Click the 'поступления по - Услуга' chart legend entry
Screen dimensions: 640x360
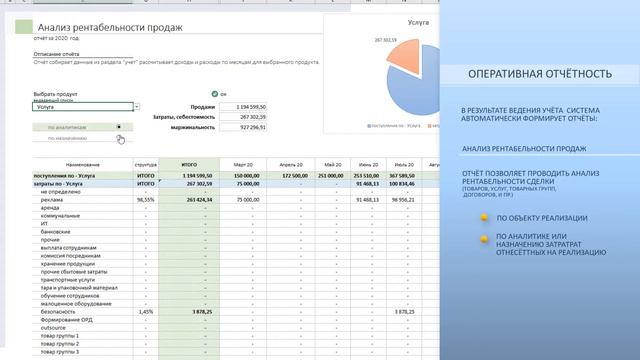pyautogui.click(x=394, y=126)
